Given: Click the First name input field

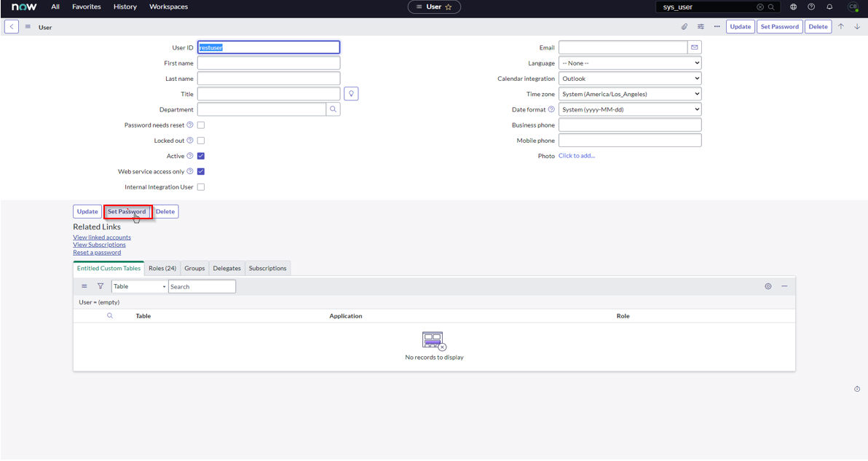Looking at the screenshot, I should click(x=269, y=63).
